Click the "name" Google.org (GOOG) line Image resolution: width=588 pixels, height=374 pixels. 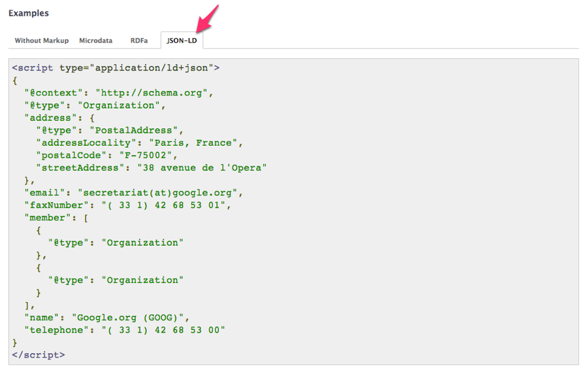coord(107,318)
